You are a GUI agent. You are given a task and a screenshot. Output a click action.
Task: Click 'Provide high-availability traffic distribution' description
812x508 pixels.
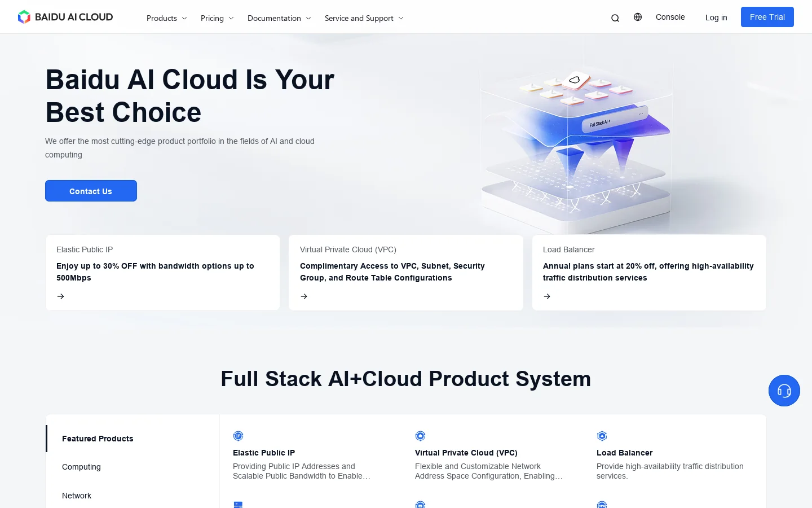tap(670, 471)
